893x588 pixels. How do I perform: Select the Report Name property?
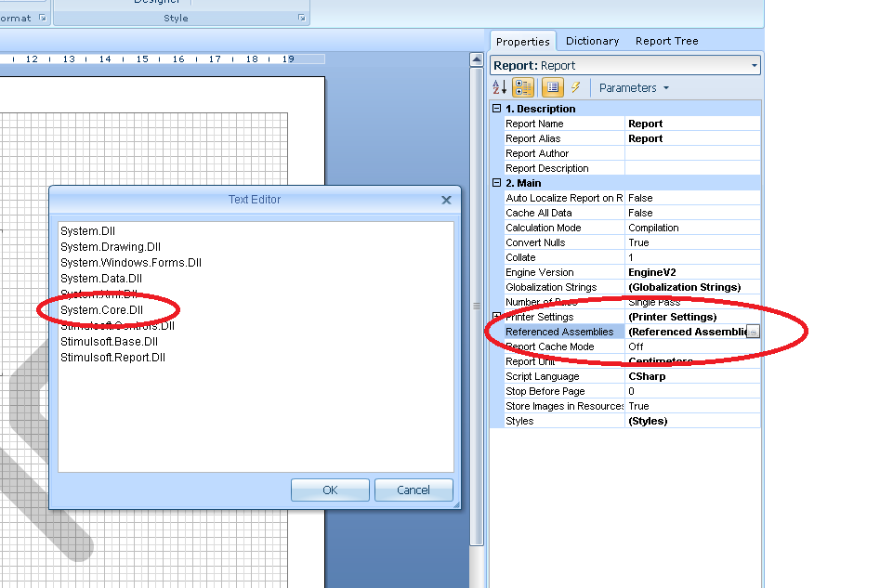(534, 124)
